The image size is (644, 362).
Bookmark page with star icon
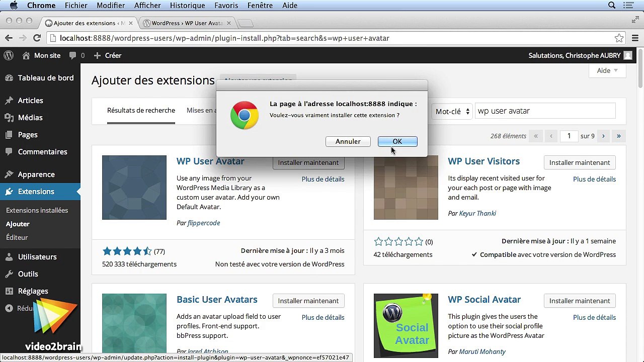click(x=619, y=38)
